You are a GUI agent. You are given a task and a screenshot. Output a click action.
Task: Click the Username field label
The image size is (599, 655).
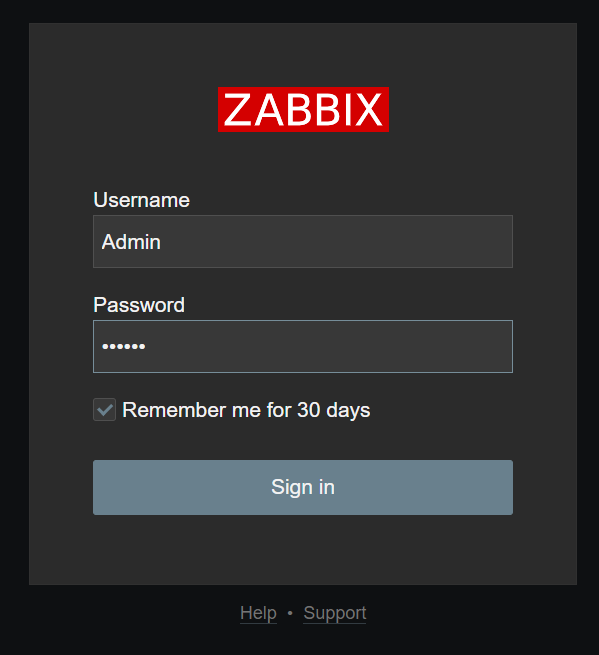(x=142, y=200)
